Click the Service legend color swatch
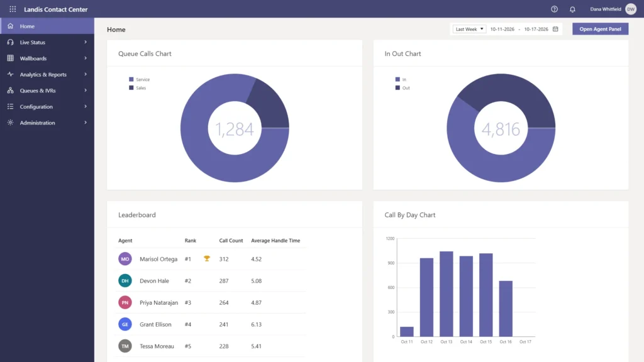The height and width of the screenshot is (362, 644). point(131,79)
